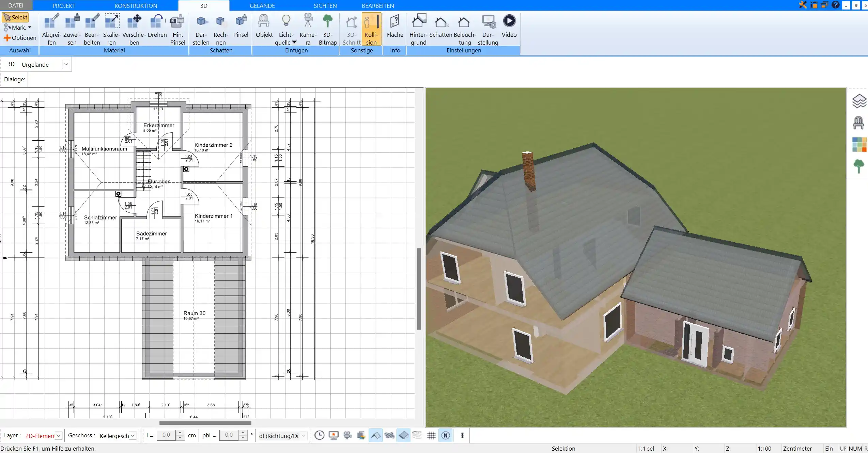This screenshot has width=868, height=453.
Task: Activate the Verschieben material tool
Action: pyautogui.click(x=134, y=29)
